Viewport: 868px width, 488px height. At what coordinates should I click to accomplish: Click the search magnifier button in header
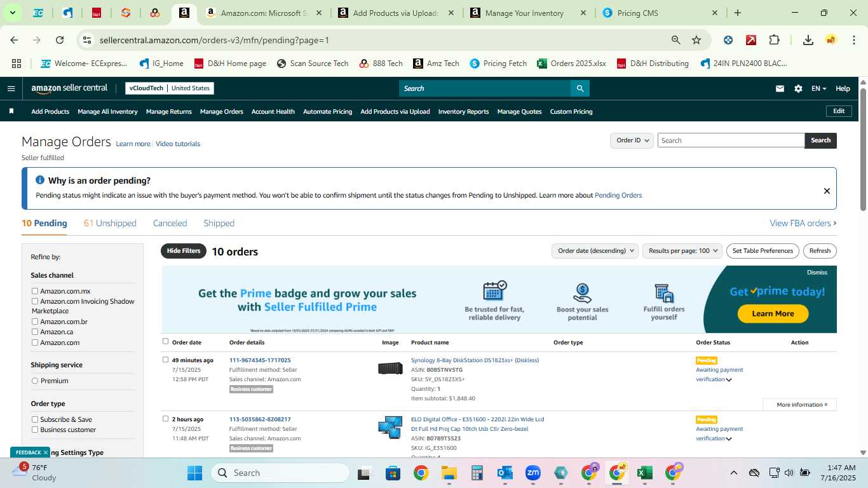[580, 88]
